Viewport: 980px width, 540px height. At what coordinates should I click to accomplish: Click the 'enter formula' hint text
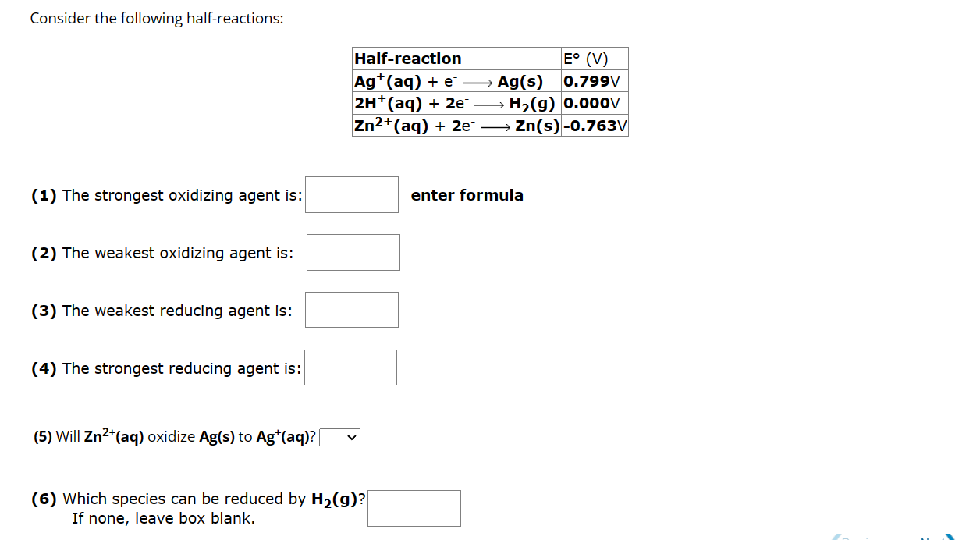tap(467, 195)
